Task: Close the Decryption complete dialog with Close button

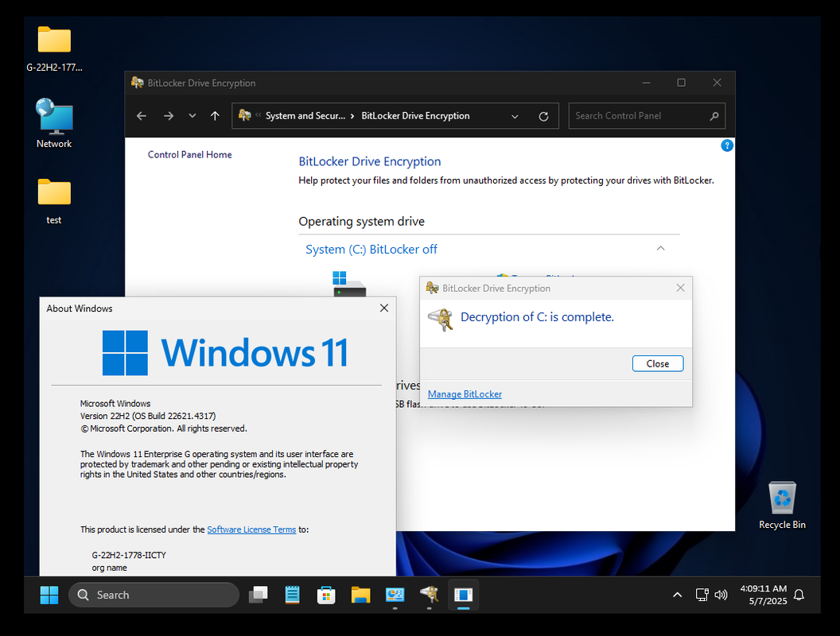Action: tap(657, 363)
